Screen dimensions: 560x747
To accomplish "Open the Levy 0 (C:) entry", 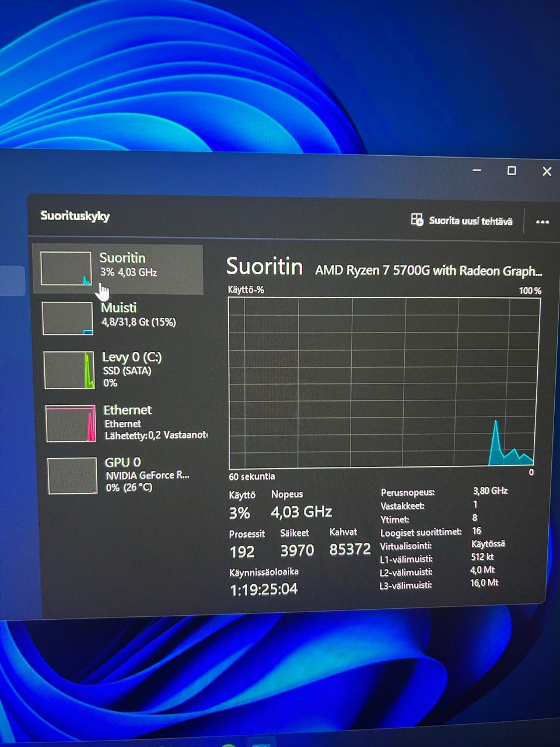I will 121,369.
